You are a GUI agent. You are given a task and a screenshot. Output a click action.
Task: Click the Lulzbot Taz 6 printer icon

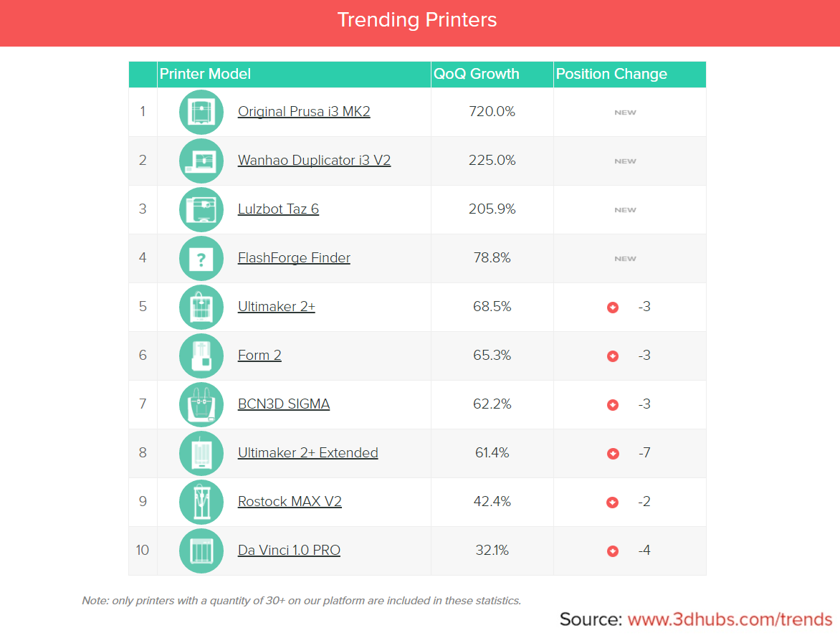point(201,209)
